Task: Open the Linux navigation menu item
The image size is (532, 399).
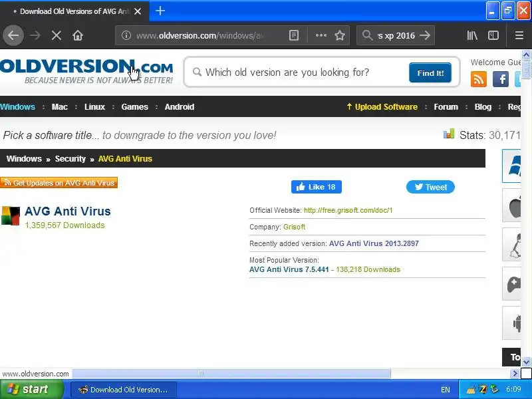Action: 94,107
